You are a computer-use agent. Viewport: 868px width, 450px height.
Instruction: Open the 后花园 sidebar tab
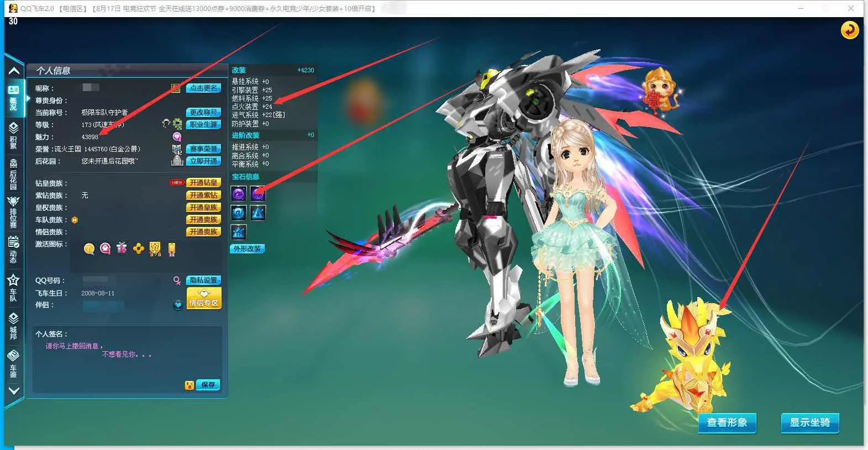pos(13,174)
